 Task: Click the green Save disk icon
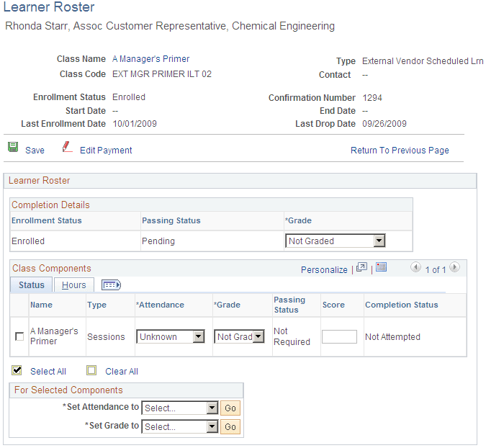click(x=13, y=147)
